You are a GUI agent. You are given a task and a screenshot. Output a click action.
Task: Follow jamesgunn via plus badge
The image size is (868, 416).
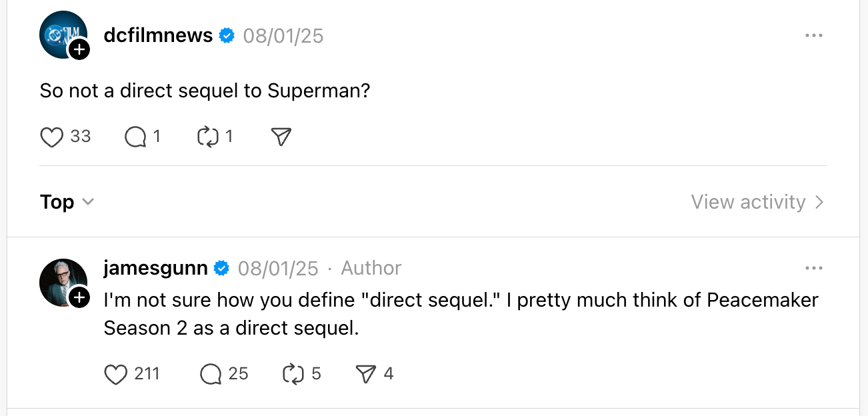[x=79, y=297]
